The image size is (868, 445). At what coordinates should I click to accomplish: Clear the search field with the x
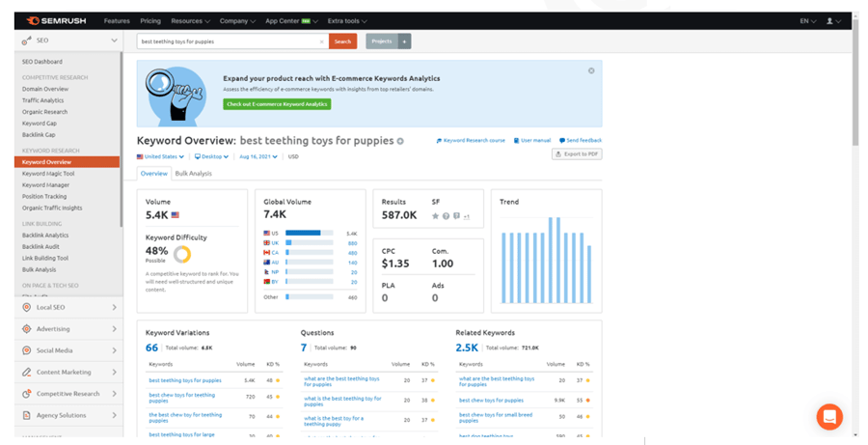[321, 42]
